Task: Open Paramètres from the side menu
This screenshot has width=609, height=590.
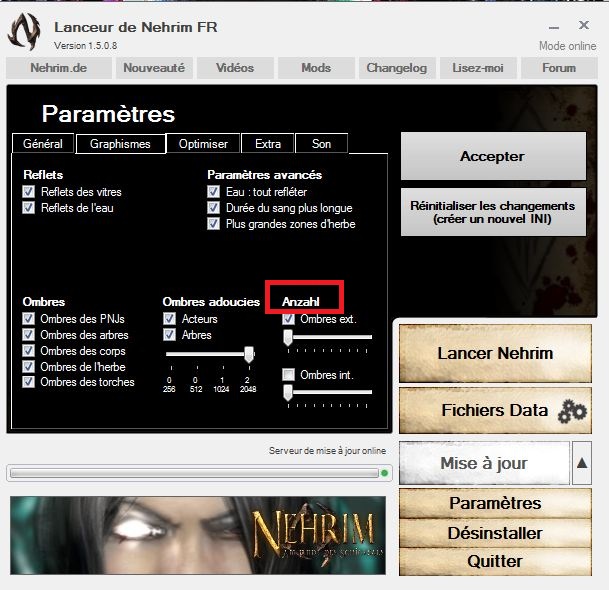Action: (495, 503)
